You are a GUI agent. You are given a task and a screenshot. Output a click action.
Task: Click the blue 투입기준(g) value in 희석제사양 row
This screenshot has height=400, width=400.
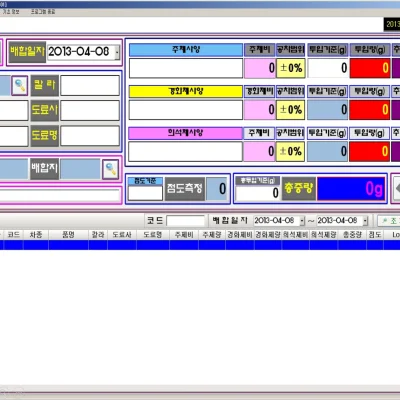327,152
